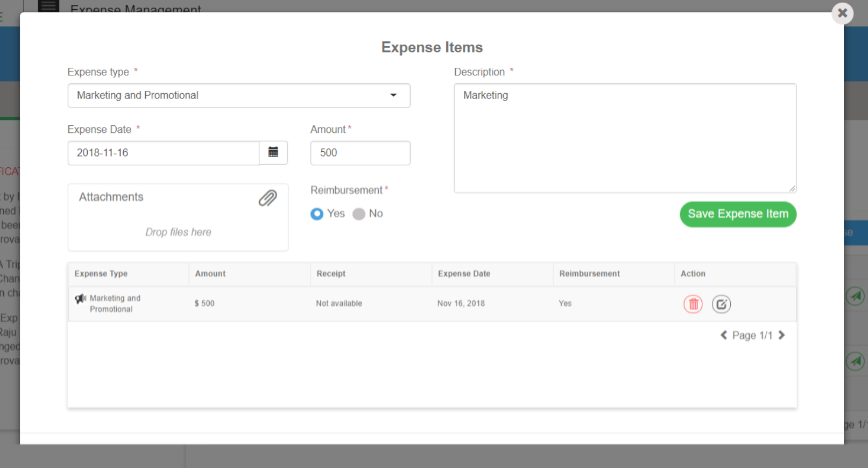Viewport: 868px width, 468px height.
Task: Click the Reimbursement column header
Action: pyautogui.click(x=589, y=274)
